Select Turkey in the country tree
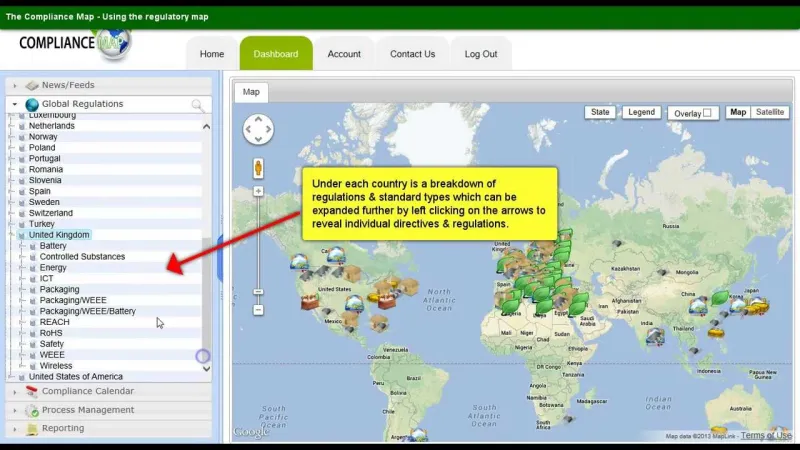Viewport: 800px width, 450px height. pos(41,224)
